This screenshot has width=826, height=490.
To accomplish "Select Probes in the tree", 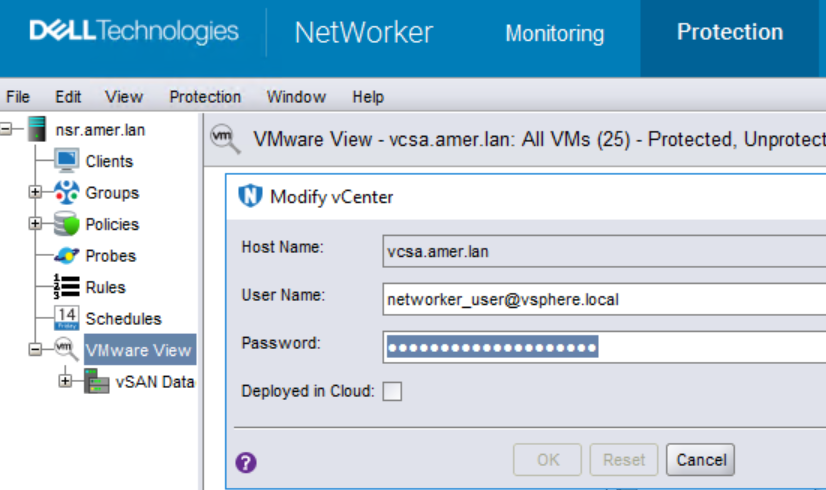I will 111,256.
